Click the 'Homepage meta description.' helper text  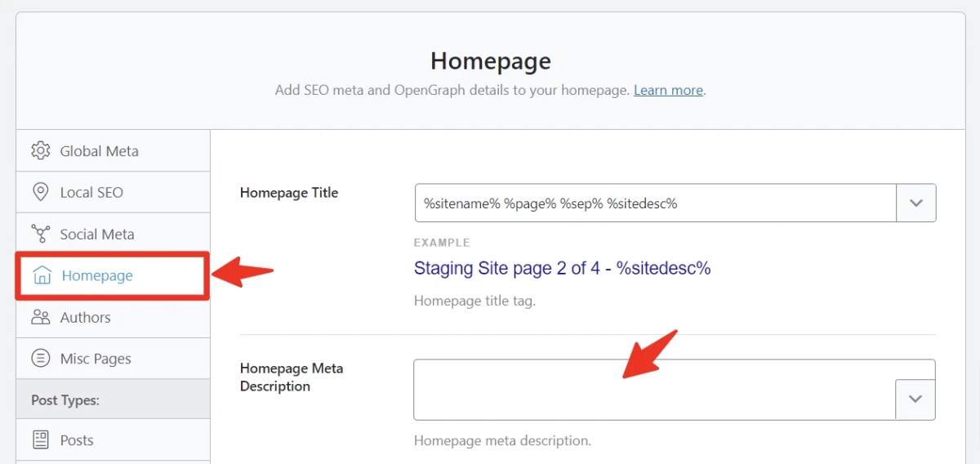click(502, 441)
